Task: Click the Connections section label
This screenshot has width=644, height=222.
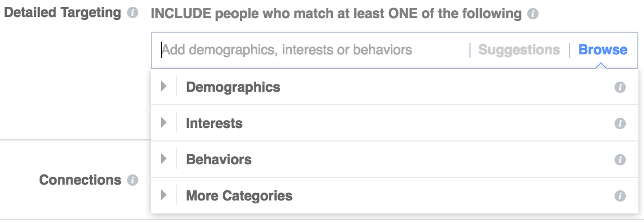Action: 80,180
